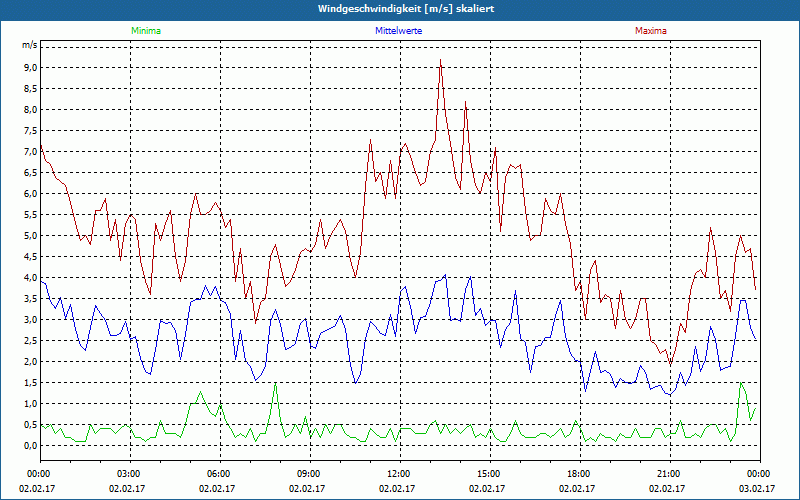Click the red Maxima peak above 9,0
The image size is (800, 500).
[440, 60]
